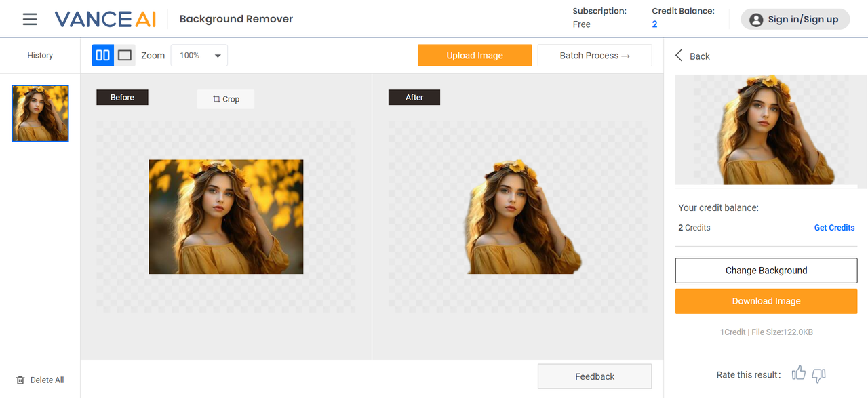Click the After cutout image
The height and width of the screenshot is (398, 868).
[522, 217]
